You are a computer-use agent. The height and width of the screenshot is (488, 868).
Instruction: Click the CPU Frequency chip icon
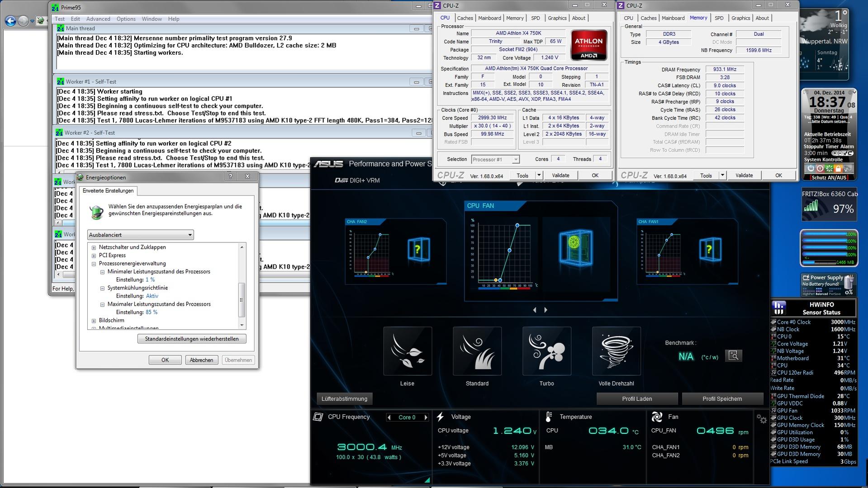click(x=318, y=417)
